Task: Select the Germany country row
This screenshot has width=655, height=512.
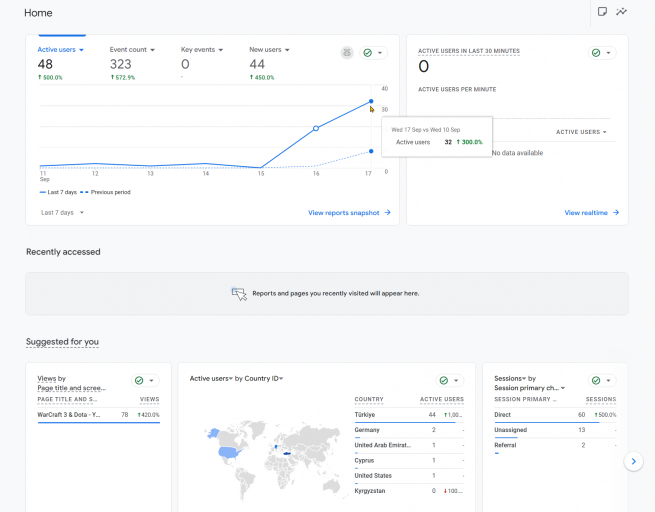Action: (409, 430)
